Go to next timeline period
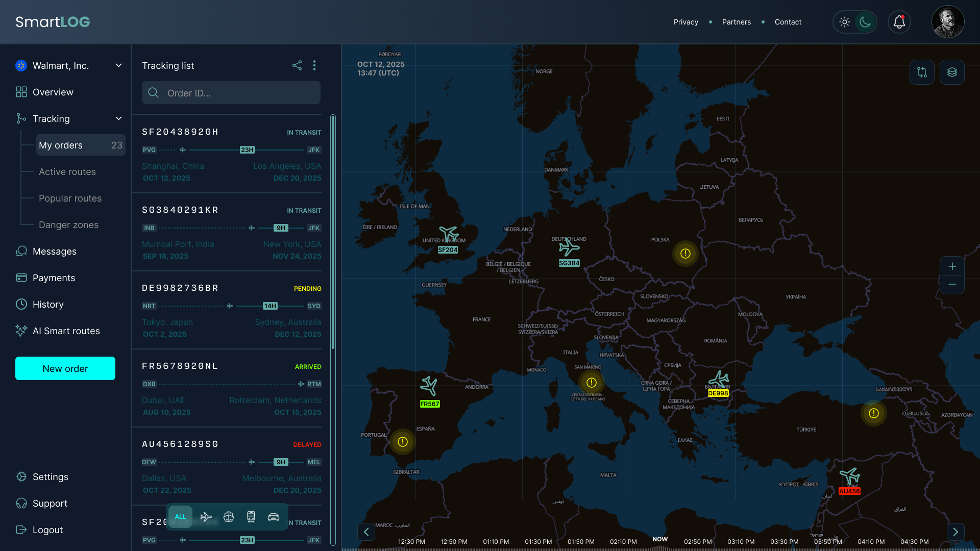 [955, 532]
